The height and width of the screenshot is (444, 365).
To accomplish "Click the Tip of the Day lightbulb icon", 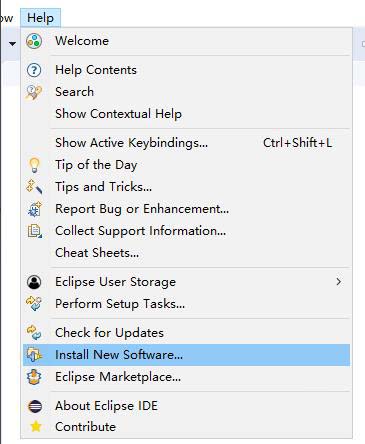I will tap(34, 165).
